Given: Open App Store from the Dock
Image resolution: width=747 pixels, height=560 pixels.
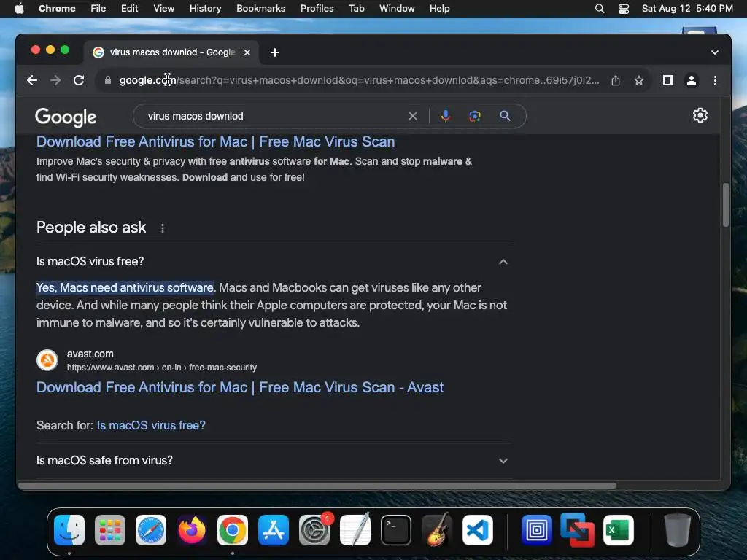Looking at the screenshot, I should click(274, 530).
